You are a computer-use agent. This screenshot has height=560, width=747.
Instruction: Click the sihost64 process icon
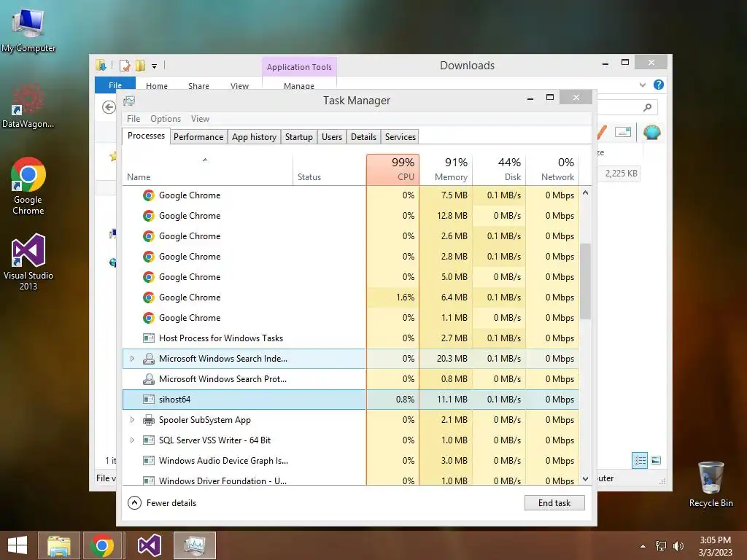click(x=149, y=400)
